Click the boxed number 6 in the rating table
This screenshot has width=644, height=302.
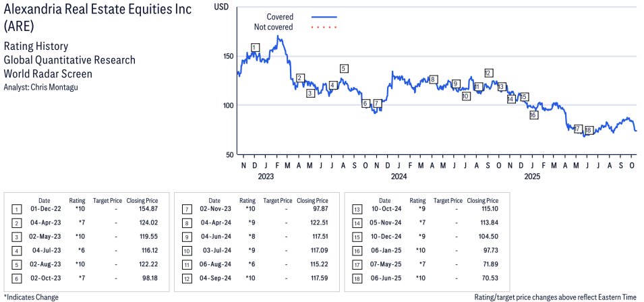(x=15, y=277)
